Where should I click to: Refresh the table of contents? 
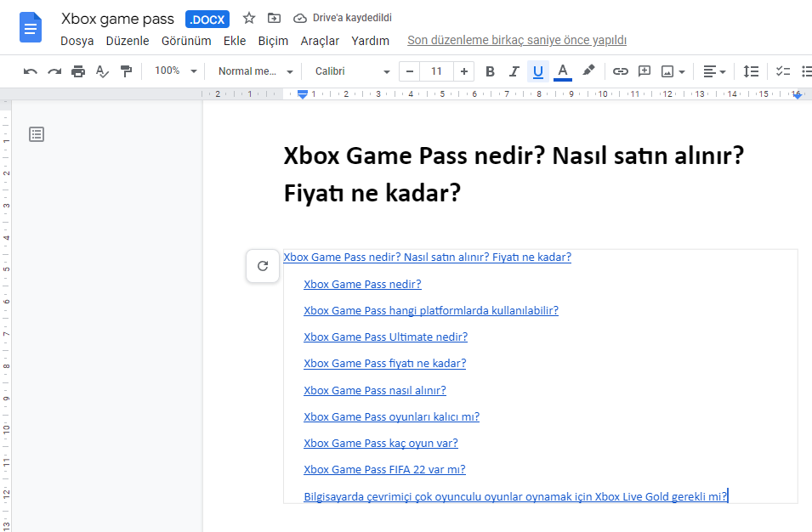tap(263, 266)
